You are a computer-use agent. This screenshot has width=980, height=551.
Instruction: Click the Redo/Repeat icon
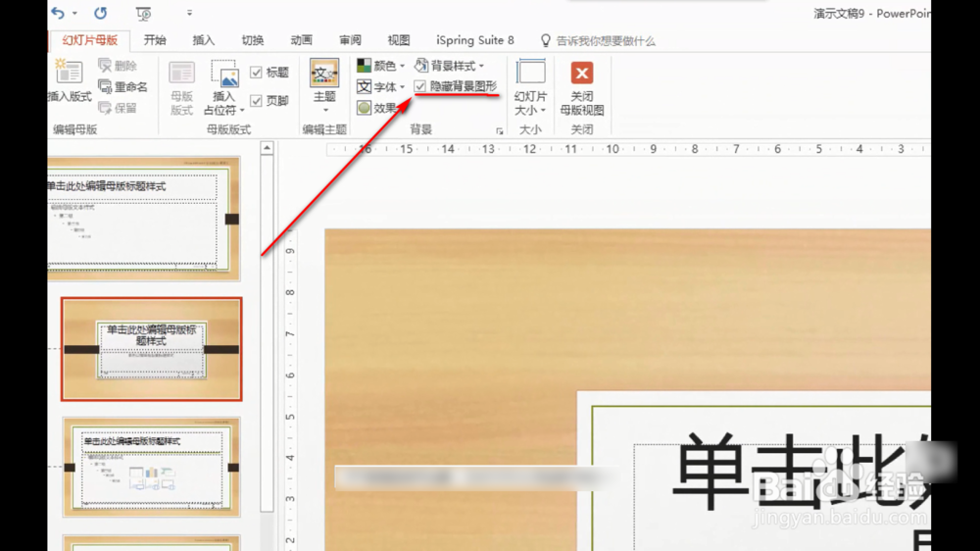tap(101, 13)
